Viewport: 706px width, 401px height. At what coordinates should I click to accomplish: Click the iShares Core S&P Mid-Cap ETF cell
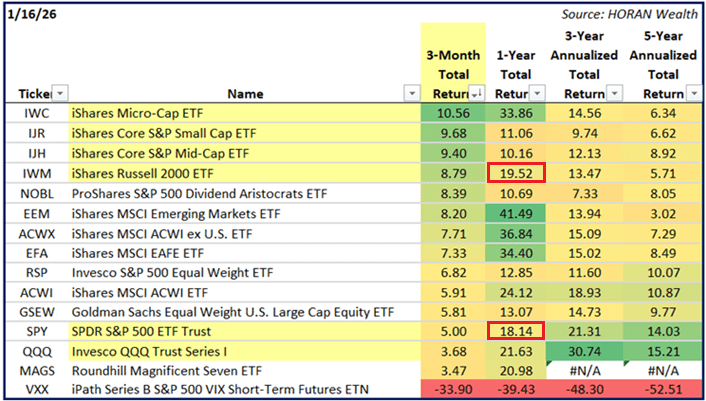(244, 153)
